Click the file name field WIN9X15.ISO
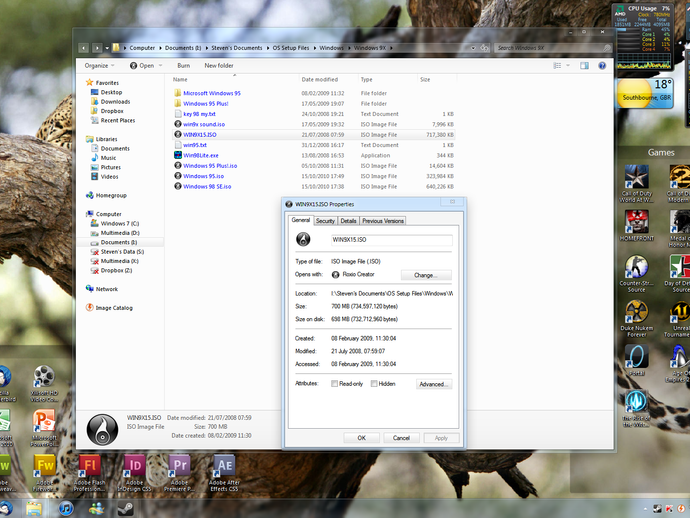Image resolution: width=690 pixels, height=518 pixels. click(x=391, y=240)
